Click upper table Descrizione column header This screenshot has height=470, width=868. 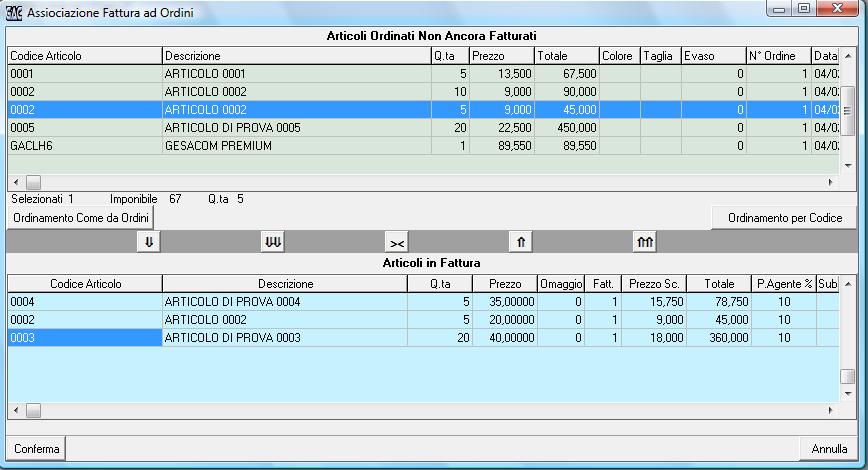point(296,56)
